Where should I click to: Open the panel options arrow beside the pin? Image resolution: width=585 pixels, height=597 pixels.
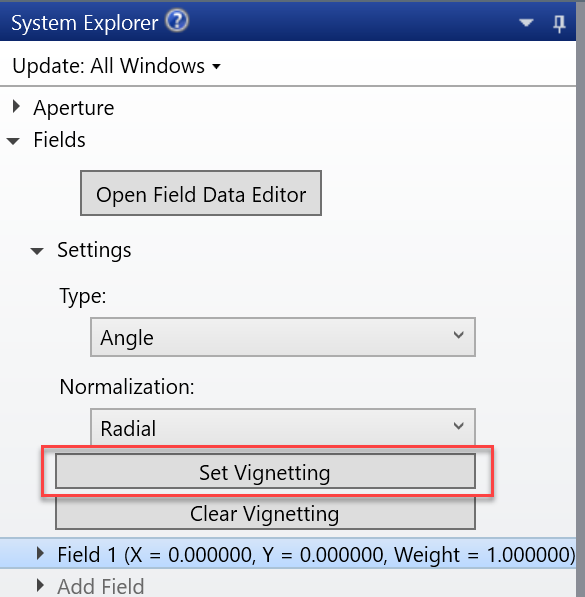pos(526,23)
